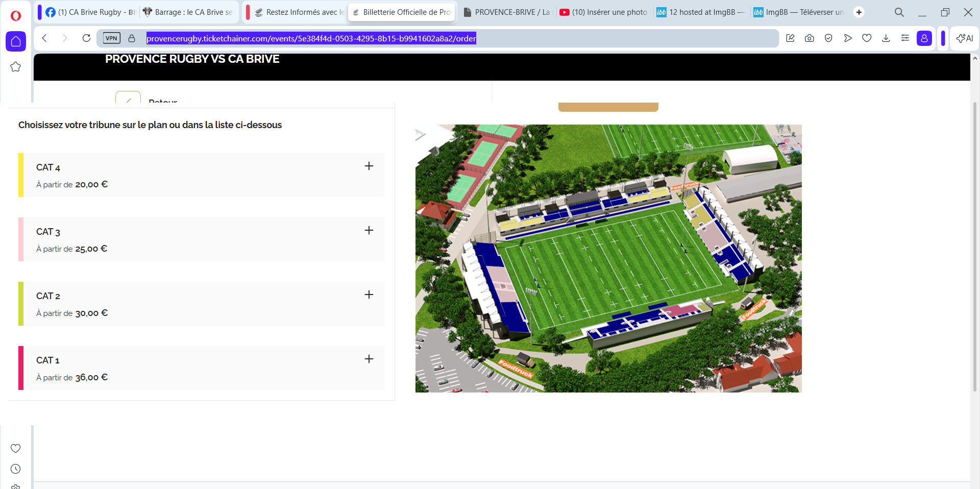This screenshot has width=980, height=489.
Task: Open the AI assistant button
Action: [964, 38]
